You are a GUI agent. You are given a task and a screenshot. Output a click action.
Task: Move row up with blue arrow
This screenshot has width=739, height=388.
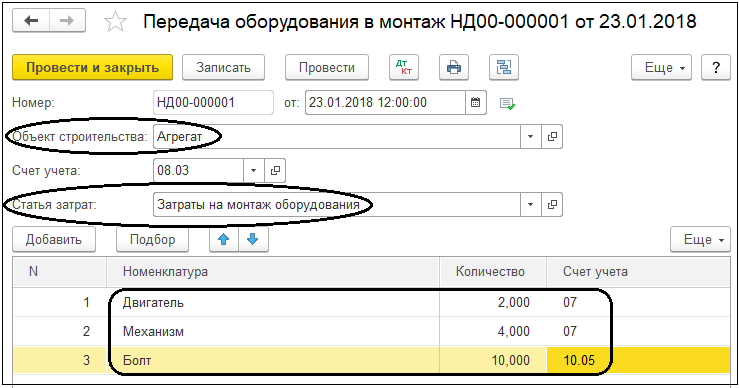click(224, 239)
